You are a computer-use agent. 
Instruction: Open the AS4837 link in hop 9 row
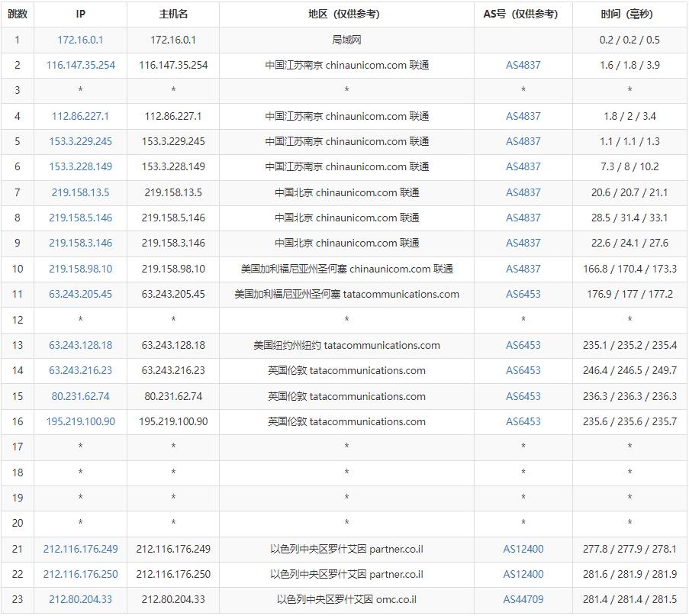pyautogui.click(x=523, y=243)
